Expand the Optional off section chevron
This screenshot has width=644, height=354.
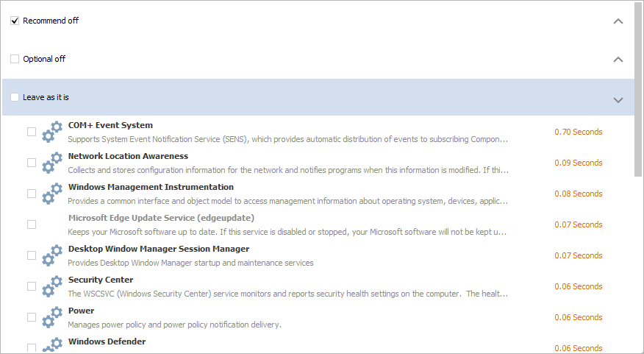(x=618, y=59)
